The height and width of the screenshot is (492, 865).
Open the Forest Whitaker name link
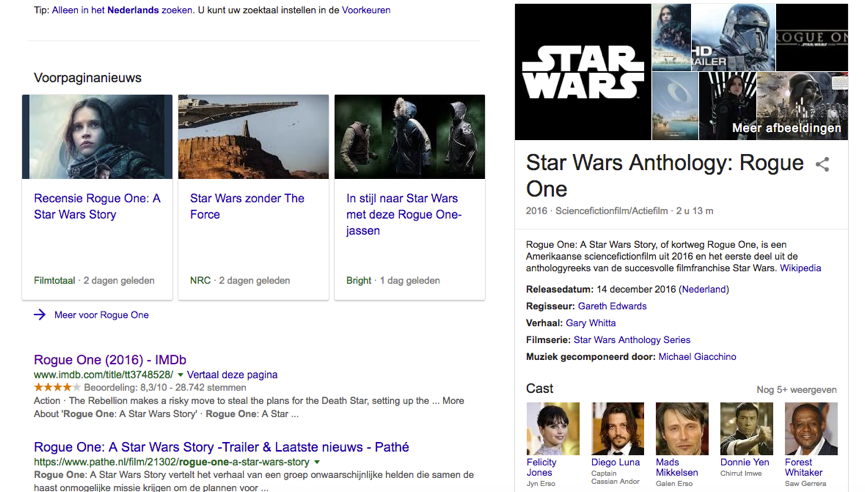(x=803, y=467)
